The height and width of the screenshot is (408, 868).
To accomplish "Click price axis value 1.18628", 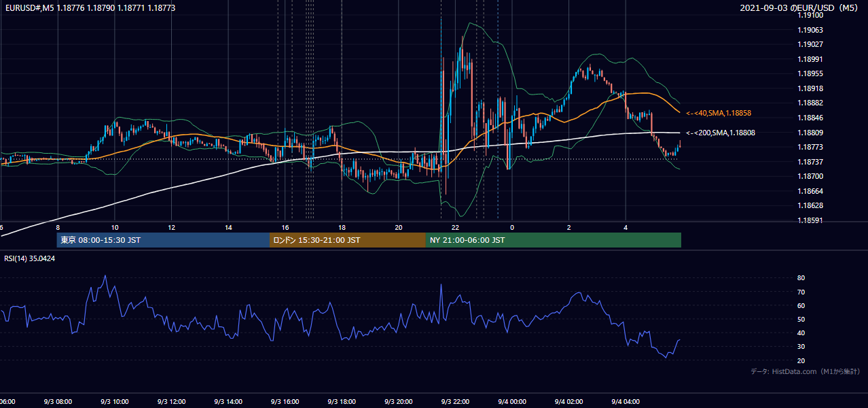I will (x=811, y=205).
